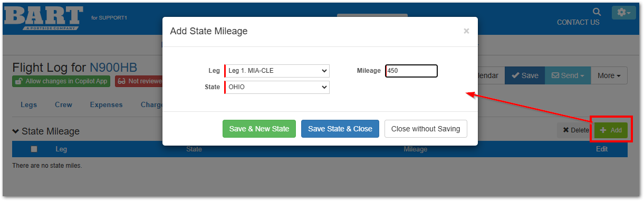Image resolution: width=644 pixels, height=201 pixels.
Task: Switch to the Crew tab
Action: pyautogui.click(x=63, y=104)
